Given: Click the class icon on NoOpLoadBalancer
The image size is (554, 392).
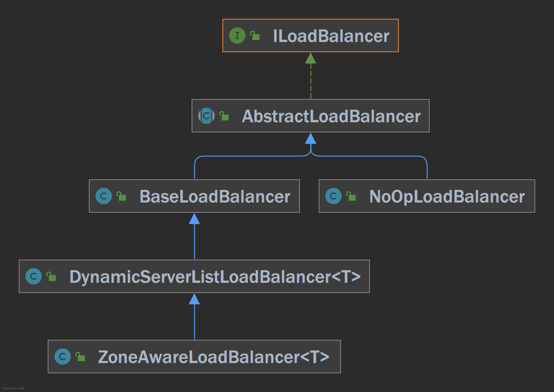Looking at the screenshot, I should click(333, 196).
